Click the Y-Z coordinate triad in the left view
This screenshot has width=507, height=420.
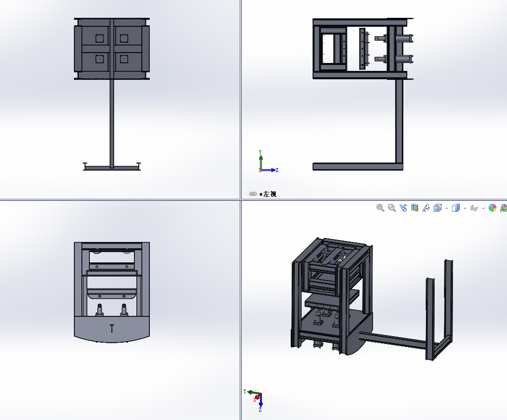[x=268, y=162]
